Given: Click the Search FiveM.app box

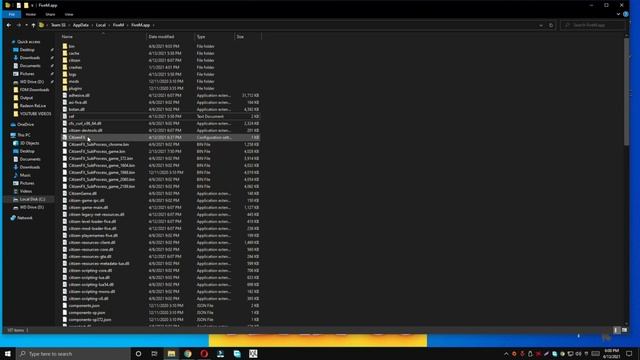Looking at the screenshot, I should pyautogui.click(x=593, y=25).
